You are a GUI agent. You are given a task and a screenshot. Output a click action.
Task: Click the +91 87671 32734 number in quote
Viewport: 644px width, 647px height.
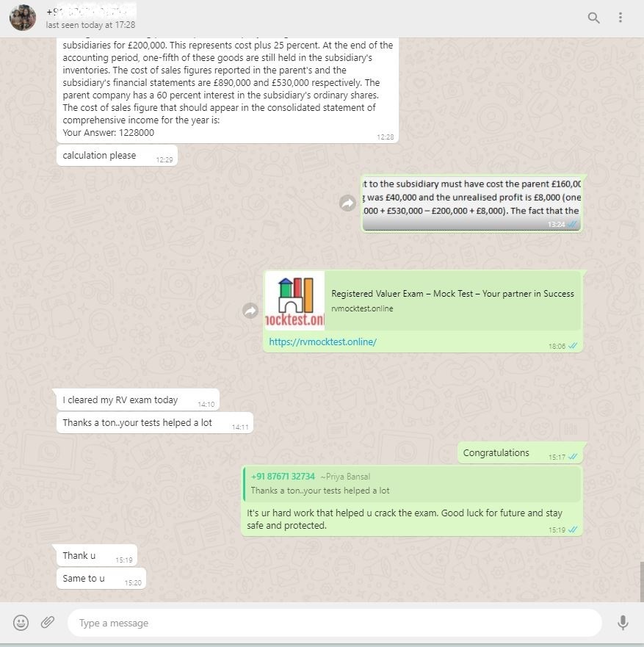point(283,476)
